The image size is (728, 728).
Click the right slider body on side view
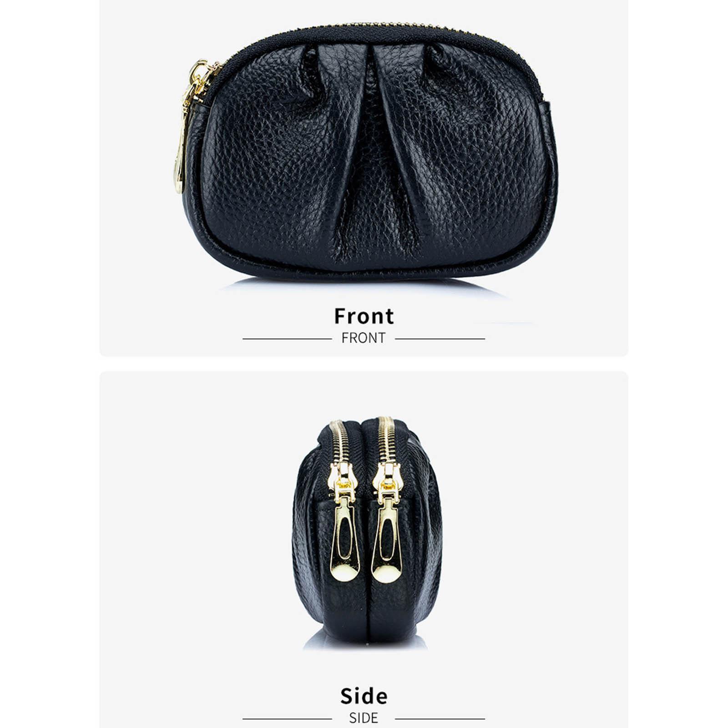click(386, 477)
